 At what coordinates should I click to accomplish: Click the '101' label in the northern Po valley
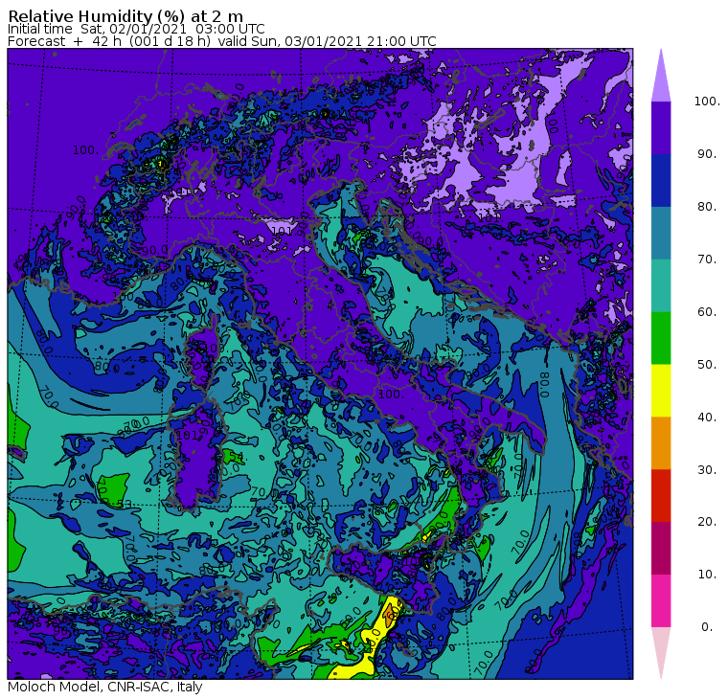tap(282, 231)
